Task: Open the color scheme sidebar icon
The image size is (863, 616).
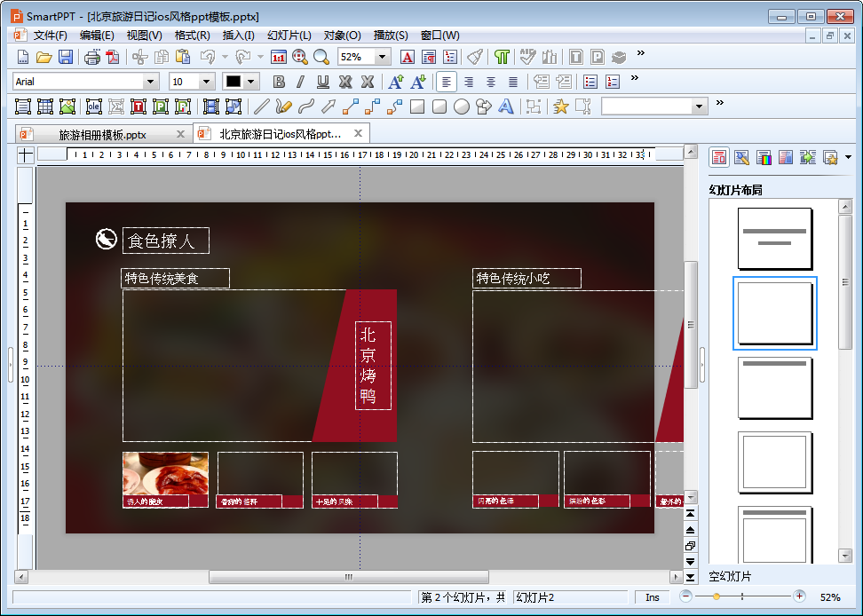Action: tap(764, 158)
